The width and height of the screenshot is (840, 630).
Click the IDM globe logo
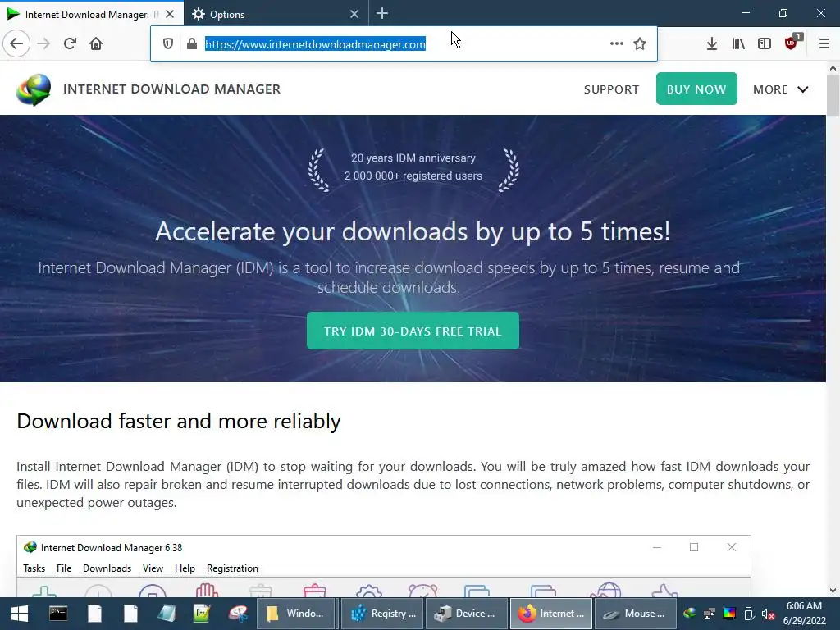click(x=34, y=89)
